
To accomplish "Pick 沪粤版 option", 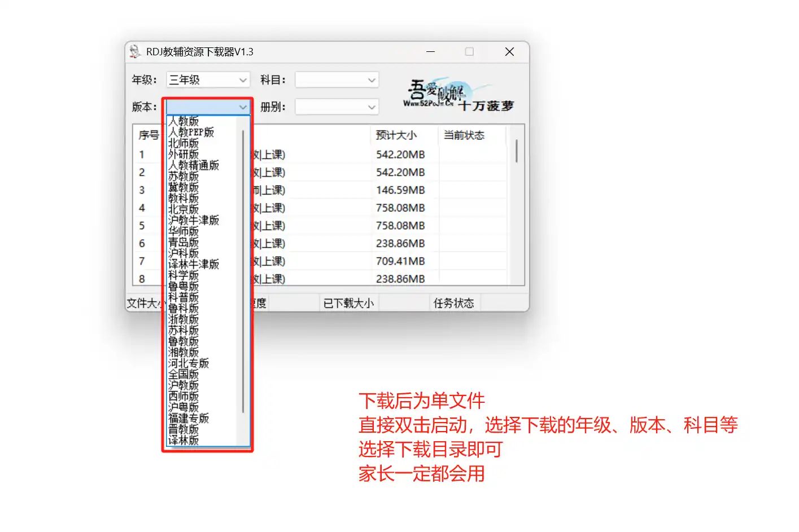I will point(184,407).
